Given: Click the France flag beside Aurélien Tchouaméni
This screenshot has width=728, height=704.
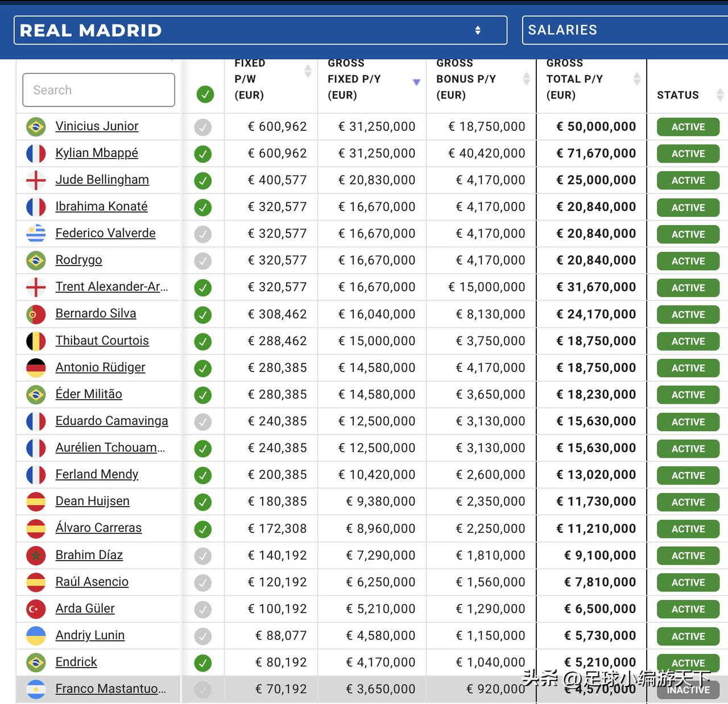Looking at the screenshot, I should (36, 448).
